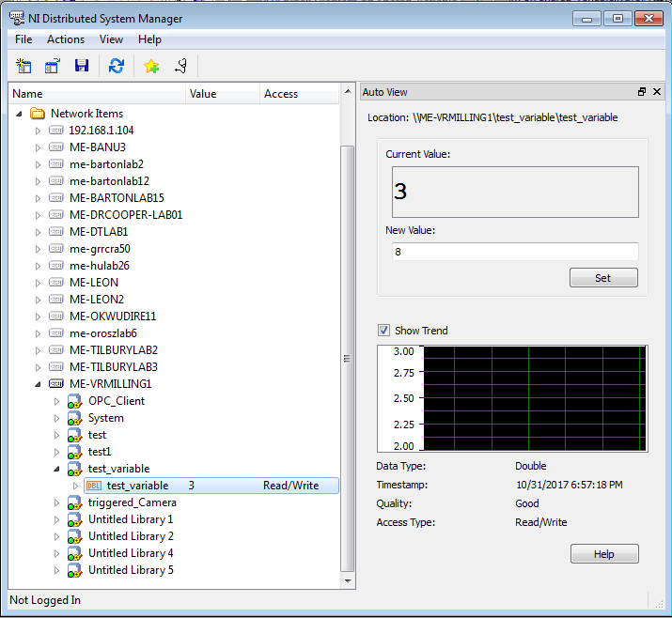This screenshot has width=672, height=618.
Task: Click the tree's vertical scrollbar thumb
Action: pyautogui.click(x=347, y=359)
